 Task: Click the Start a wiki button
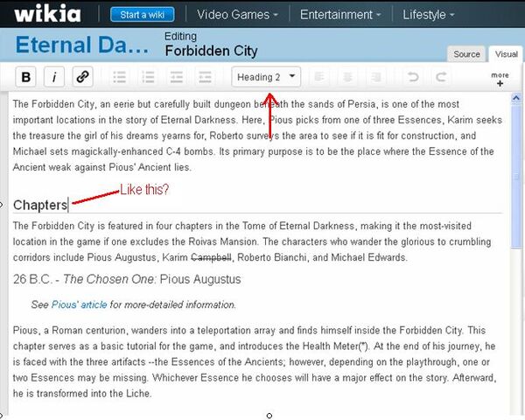pos(143,15)
